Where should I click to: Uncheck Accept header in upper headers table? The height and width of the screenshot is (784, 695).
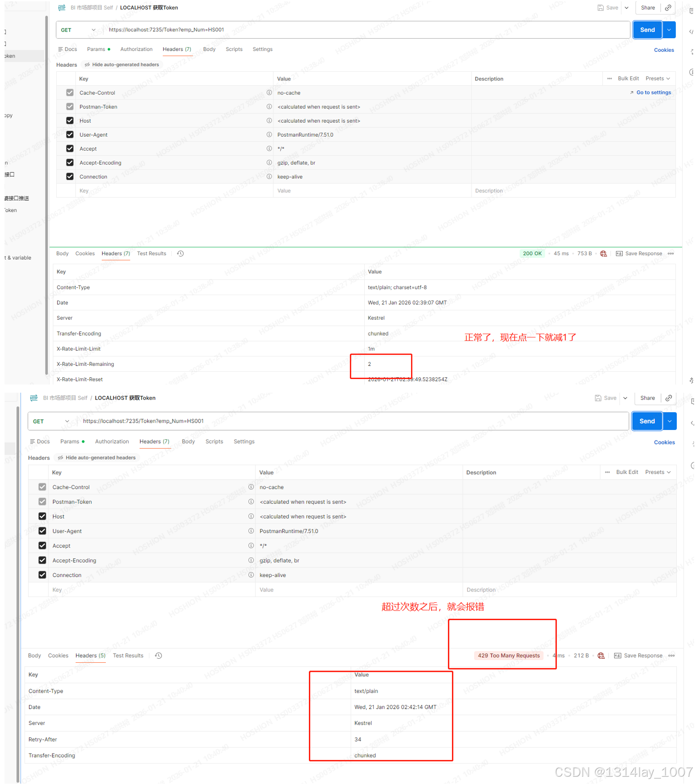69,148
